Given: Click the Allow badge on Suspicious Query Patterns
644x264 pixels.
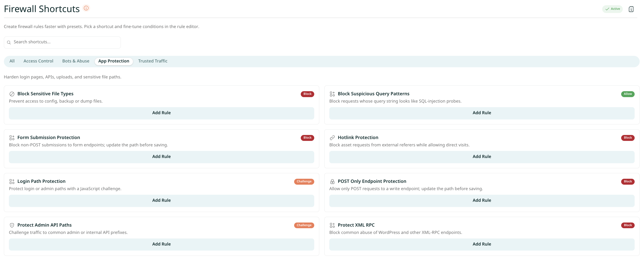Looking at the screenshot, I should coord(628,94).
